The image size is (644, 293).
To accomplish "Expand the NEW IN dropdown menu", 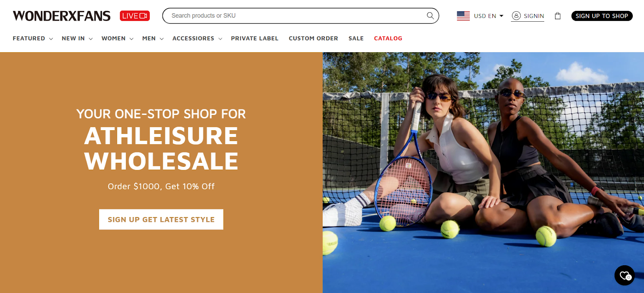I will pos(77,39).
